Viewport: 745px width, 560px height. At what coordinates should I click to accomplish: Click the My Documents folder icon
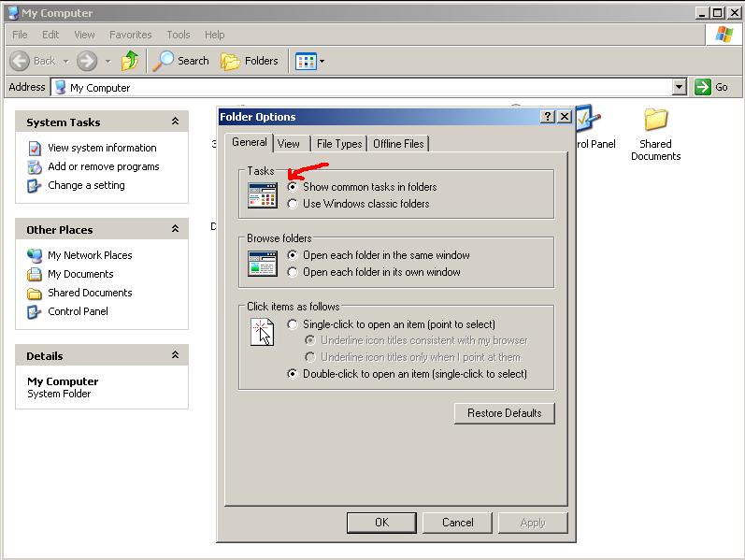click(x=35, y=274)
